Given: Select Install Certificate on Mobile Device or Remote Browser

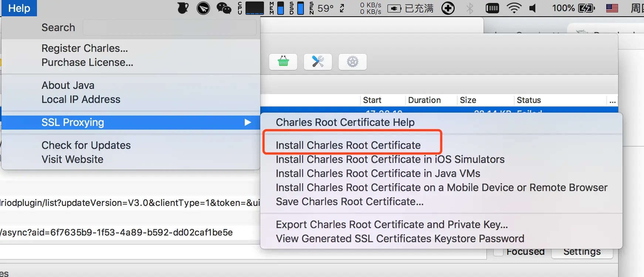Looking at the screenshot, I should (441, 187).
